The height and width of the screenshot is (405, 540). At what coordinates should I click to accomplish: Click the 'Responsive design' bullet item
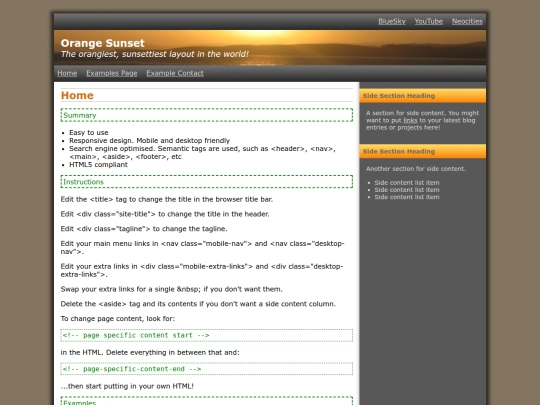coord(149,141)
